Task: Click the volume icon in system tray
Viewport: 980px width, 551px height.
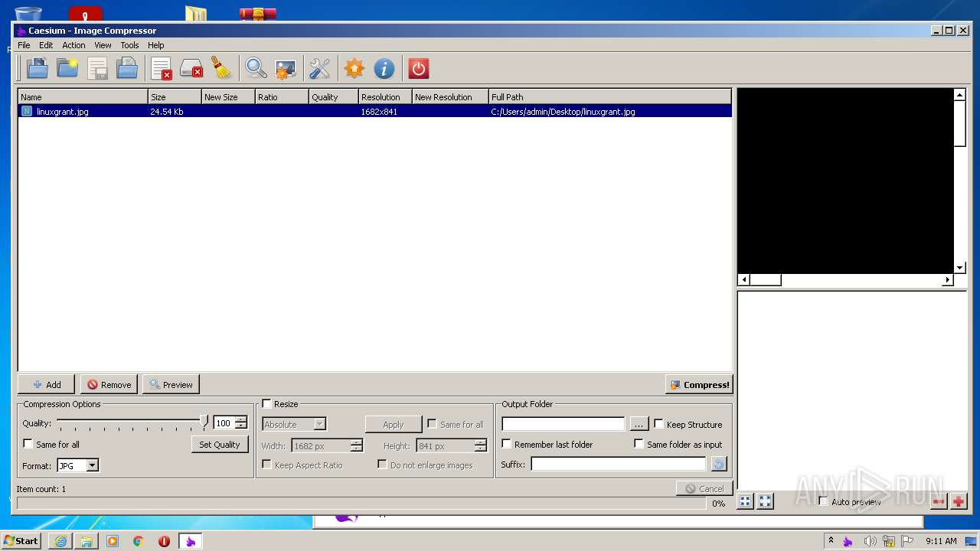Action: 870,541
